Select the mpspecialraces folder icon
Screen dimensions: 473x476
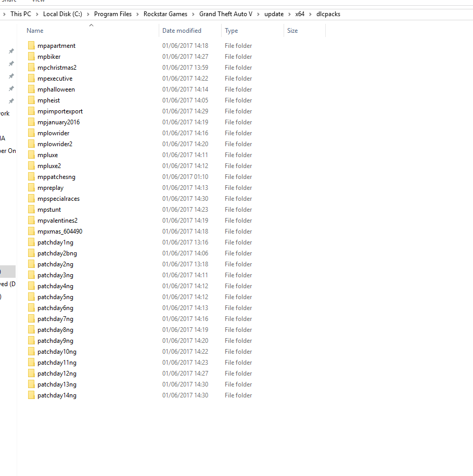pos(31,199)
